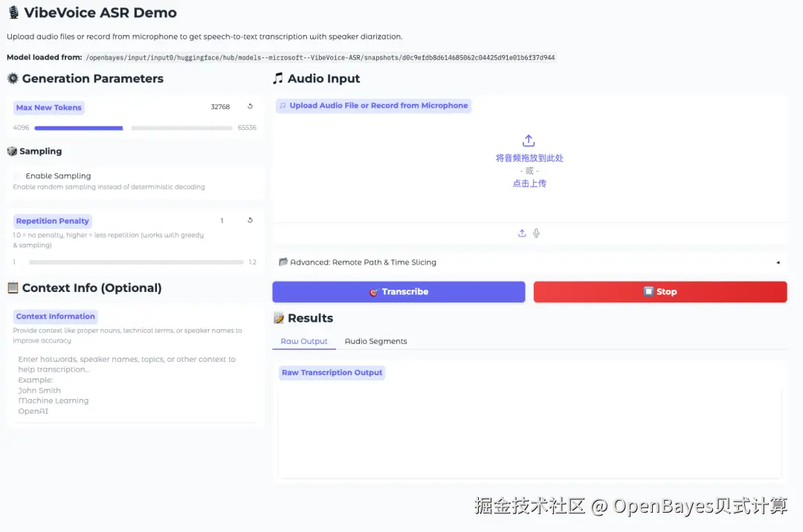The height and width of the screenshot is (532, 803).
Task: Click the gear icon beside Generation Parameters
Action: coord(12,78)
